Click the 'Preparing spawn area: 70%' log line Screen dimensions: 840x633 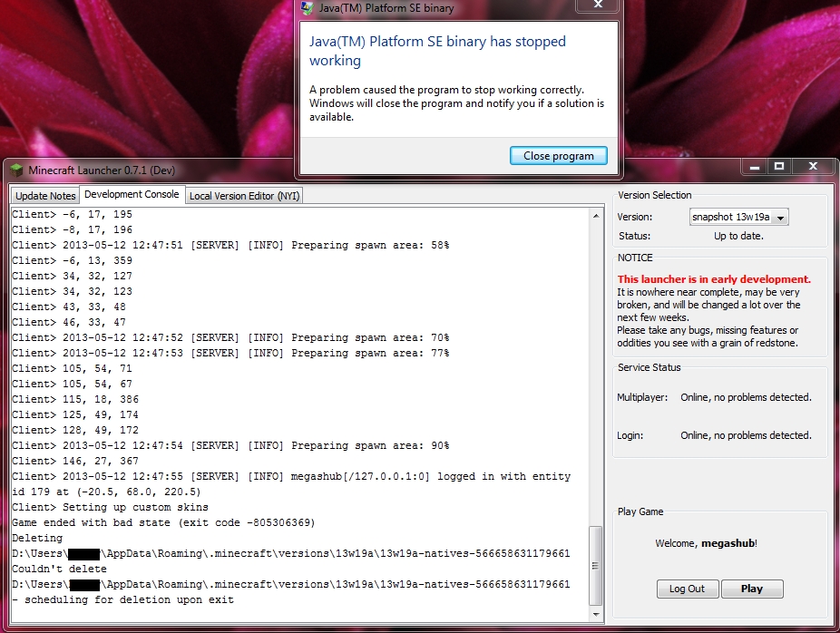(230, 338)
